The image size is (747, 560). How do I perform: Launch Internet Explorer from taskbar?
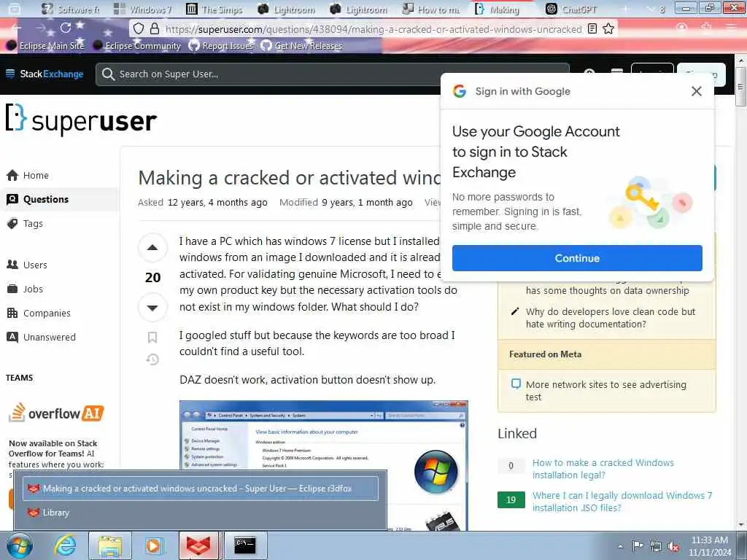coord(65,545)
